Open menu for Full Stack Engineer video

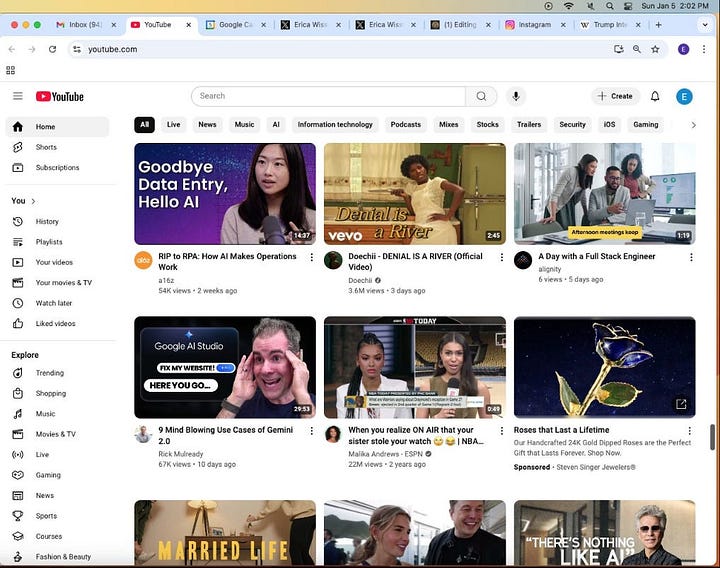[x=691, y=257]
